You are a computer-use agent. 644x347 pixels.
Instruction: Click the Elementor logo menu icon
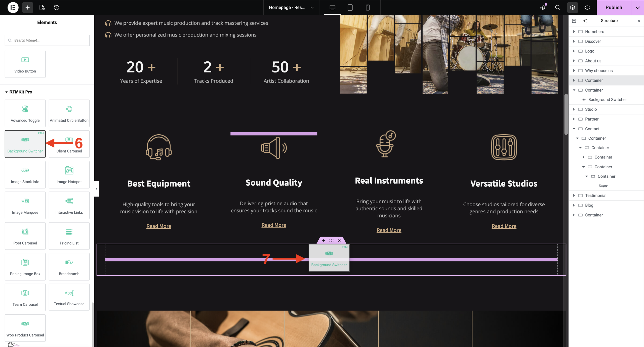coord(13,8)
